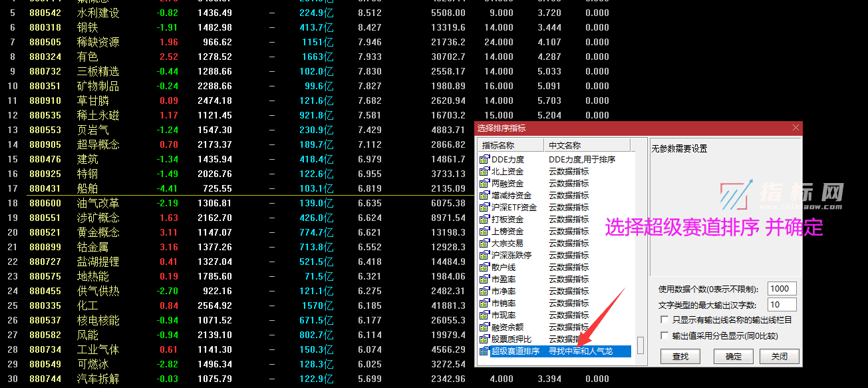Viewport: 868px width, 388px height.
Task: Sort by 中文名称 column header
Action: click(x=586, y=145)
